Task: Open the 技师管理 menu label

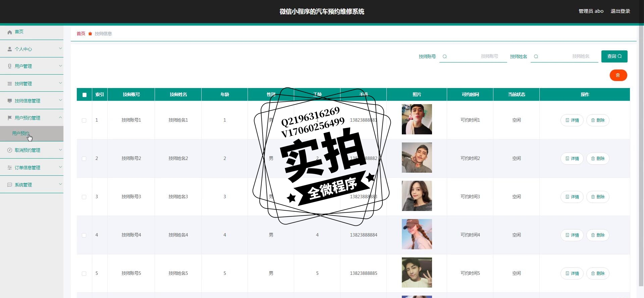Action: [23, 84]
